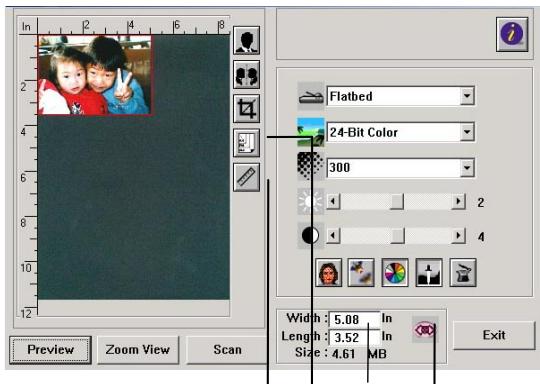The image size is (540, 384).
Task: Click the Preview button
Action: click(x=51, y=350)
